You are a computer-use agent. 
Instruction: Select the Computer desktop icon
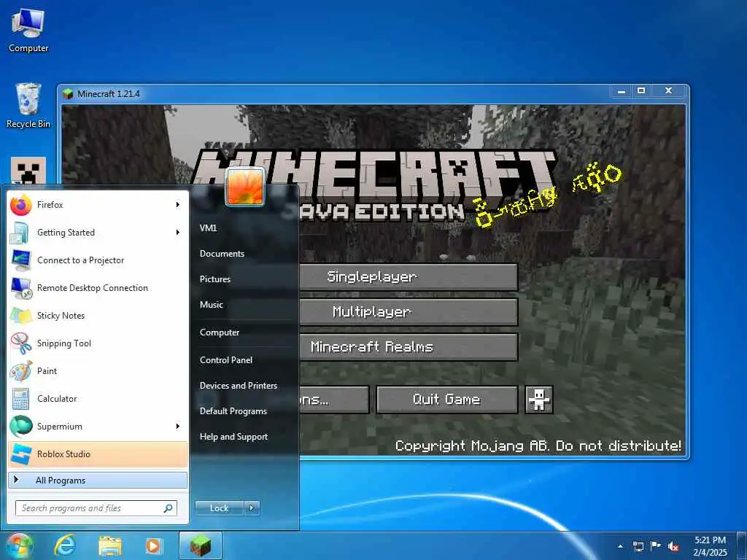(28, 29)
